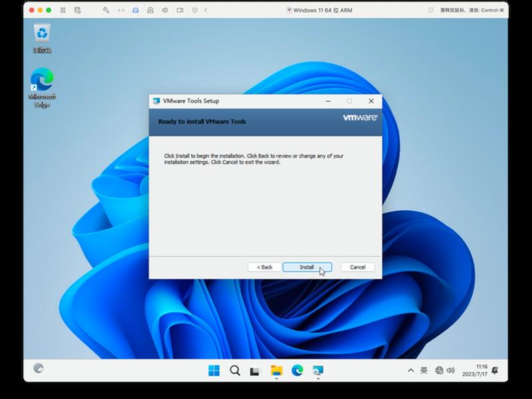Cancel the VMware Tools setup wizard

click(358, 267)
